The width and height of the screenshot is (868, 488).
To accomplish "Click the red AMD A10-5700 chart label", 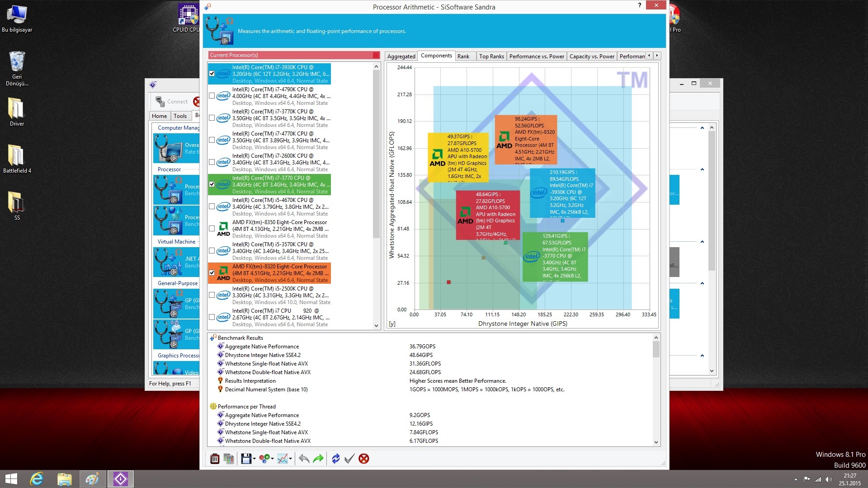I will click(488, 215).
